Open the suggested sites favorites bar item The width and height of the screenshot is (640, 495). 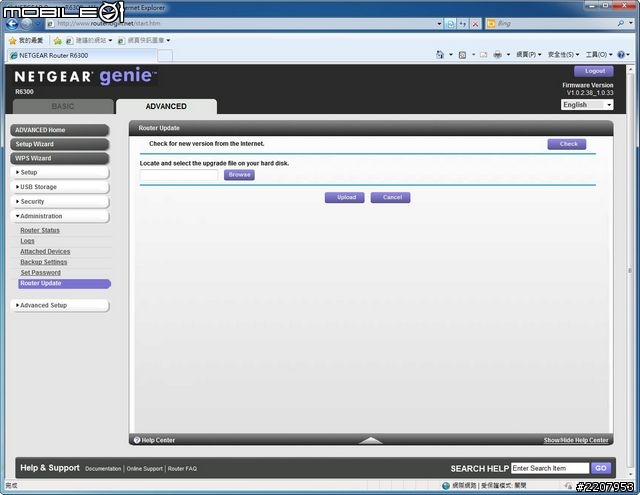89,40
